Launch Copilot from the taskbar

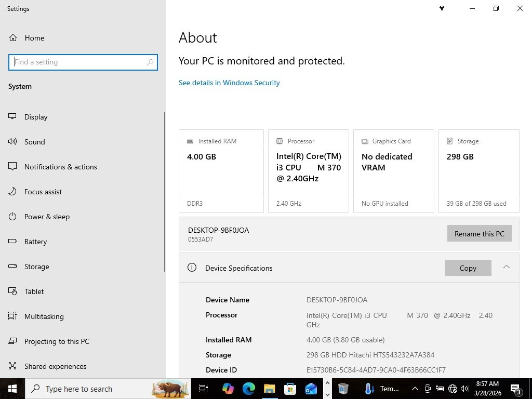[228, 389]
